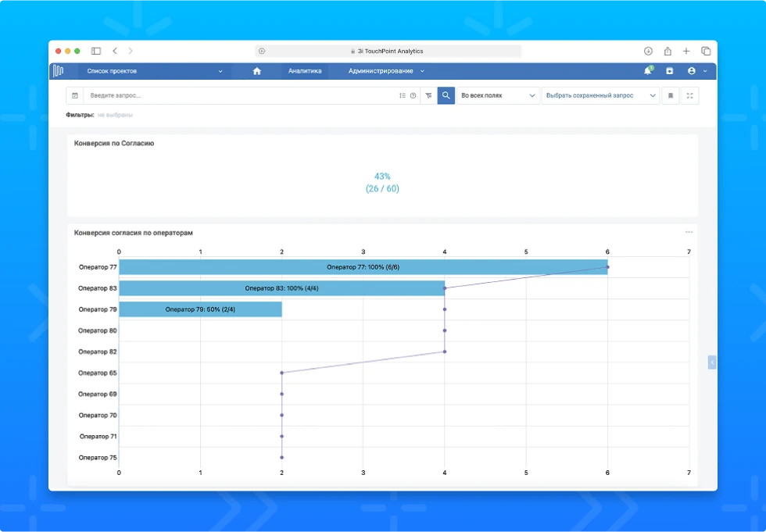766x532 pixels.
Task: Switch to the Аналитика tab
Action: pyautogui.click(x=305, y=71)
